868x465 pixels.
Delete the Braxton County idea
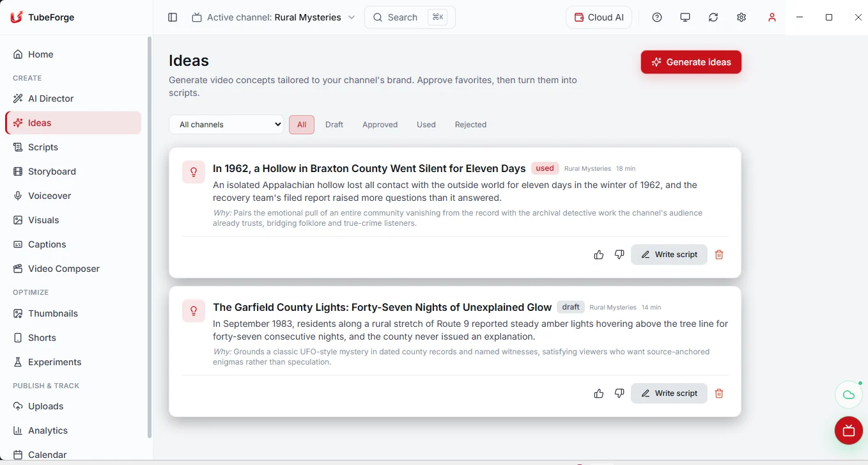(x=719, y=255)
